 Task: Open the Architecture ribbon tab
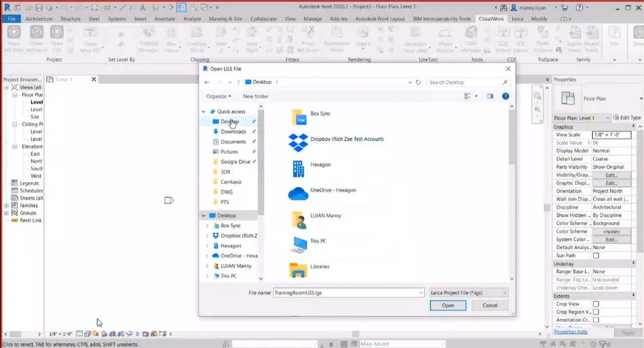[x=39, y=19]
